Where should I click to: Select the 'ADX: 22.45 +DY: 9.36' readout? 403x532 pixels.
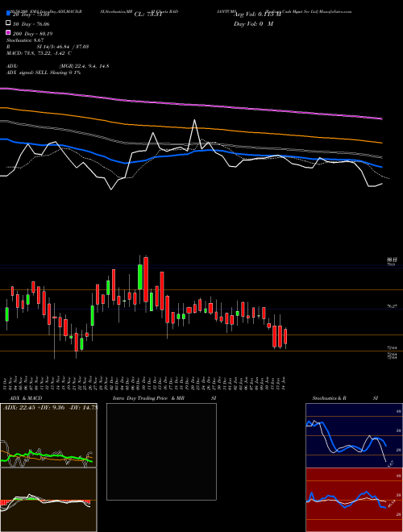click(35, 408)
